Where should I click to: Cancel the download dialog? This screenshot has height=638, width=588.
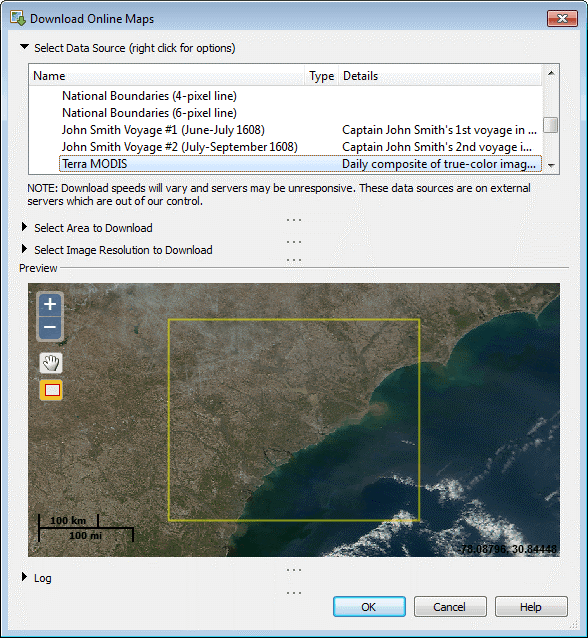pyautogui.click(x=450, y=607)
